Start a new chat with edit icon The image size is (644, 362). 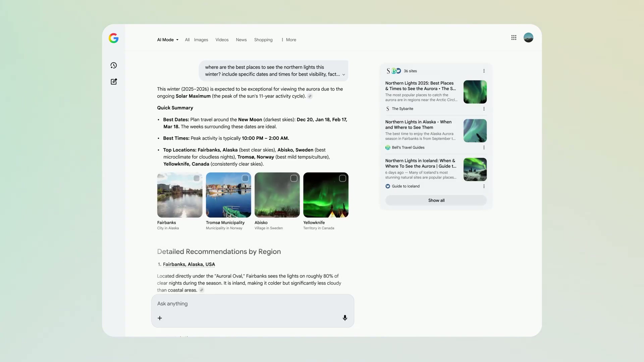pos(114,81)
